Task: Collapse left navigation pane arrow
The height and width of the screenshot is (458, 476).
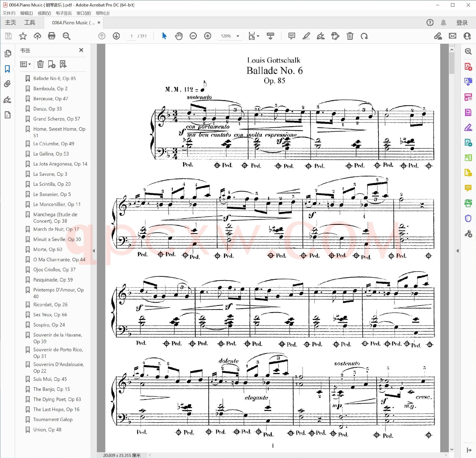Action: [x=94, y=251]
